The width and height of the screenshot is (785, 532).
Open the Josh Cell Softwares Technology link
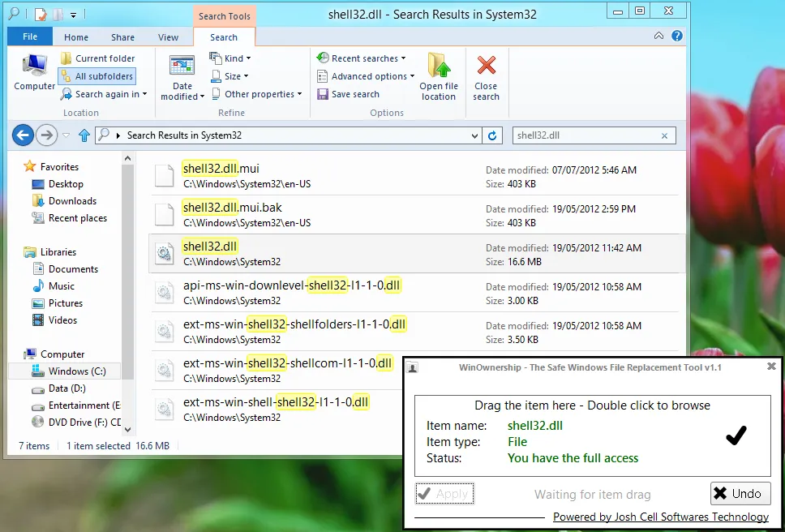tap(660, 517)
